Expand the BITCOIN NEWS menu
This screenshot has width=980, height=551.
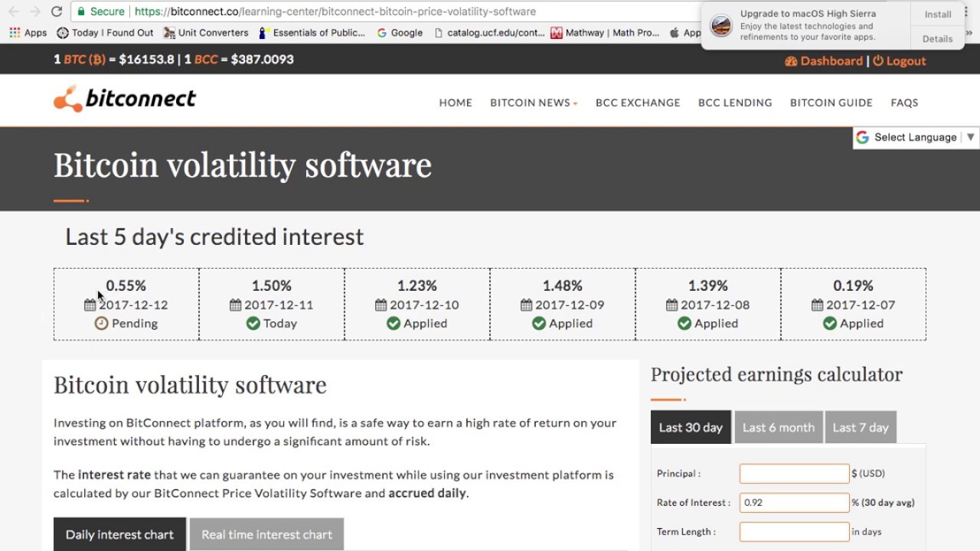[534, 103]
